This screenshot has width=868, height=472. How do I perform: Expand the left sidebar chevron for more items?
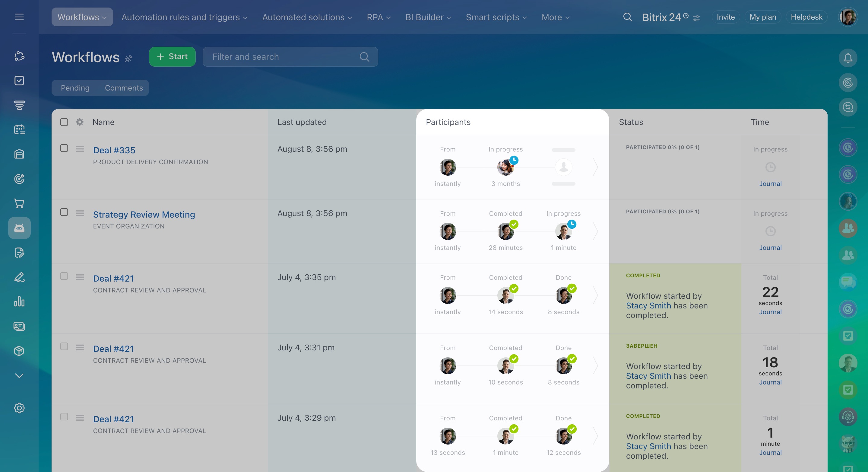coord(19,375)
